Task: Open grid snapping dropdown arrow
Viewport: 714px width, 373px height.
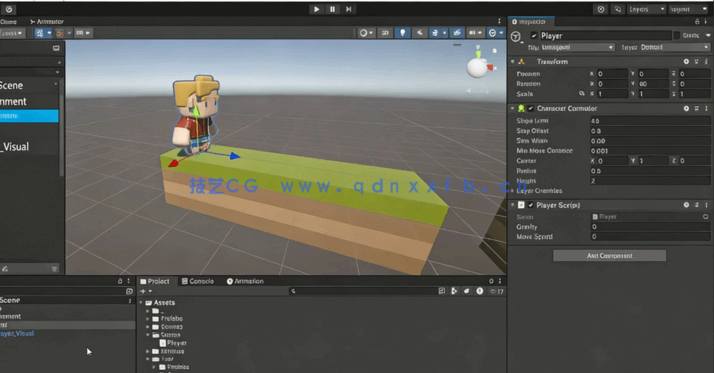Action: pyautogui.click(x=49, y=33)
